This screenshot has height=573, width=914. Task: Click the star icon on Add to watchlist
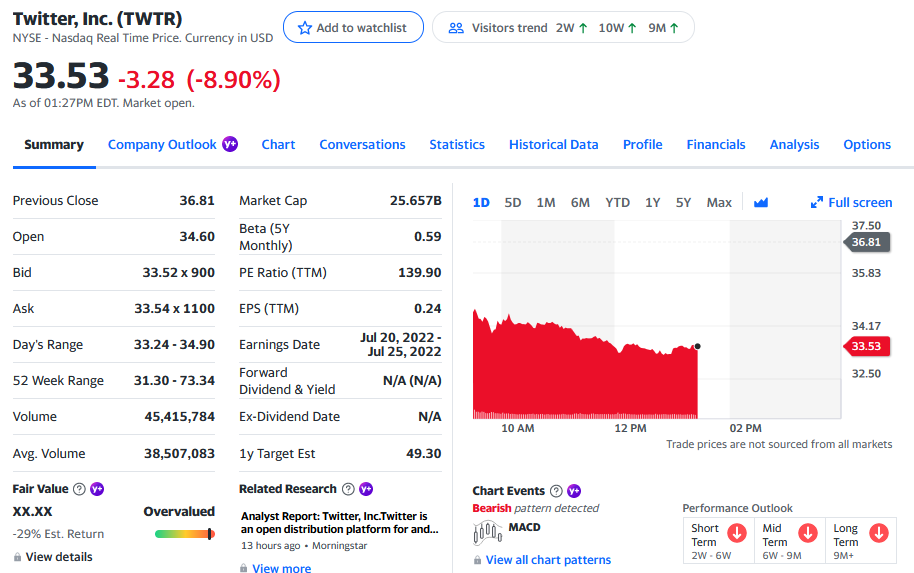pyautogui.click(x=304, y=28)
